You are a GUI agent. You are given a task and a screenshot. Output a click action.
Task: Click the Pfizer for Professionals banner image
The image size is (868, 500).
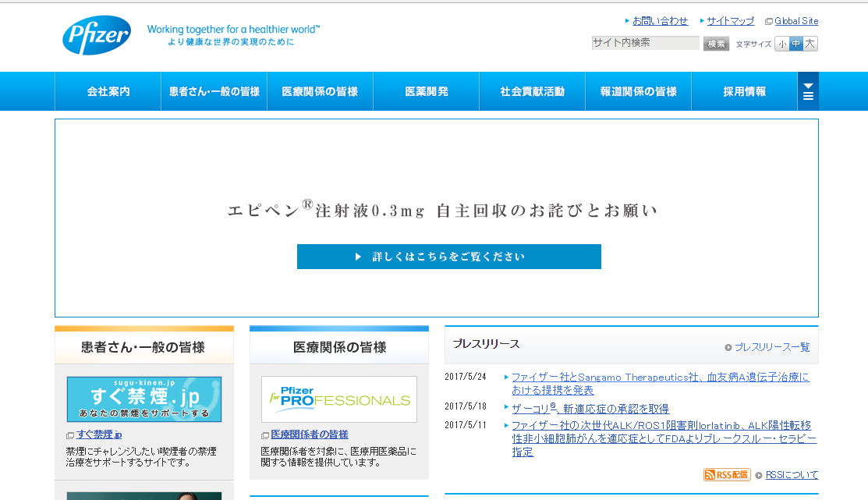tap(338, 399)
